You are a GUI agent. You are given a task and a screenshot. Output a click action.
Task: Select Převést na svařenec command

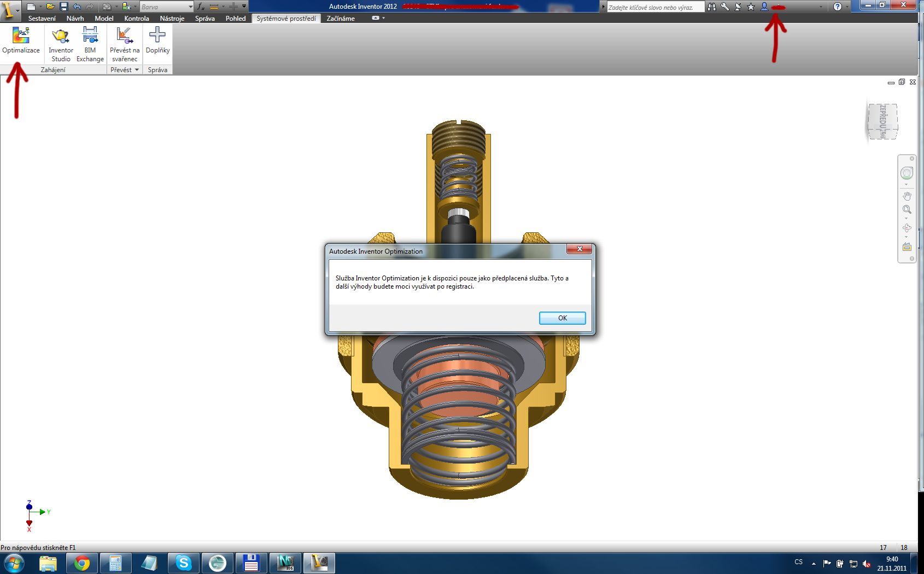click(x=125, y=45)
